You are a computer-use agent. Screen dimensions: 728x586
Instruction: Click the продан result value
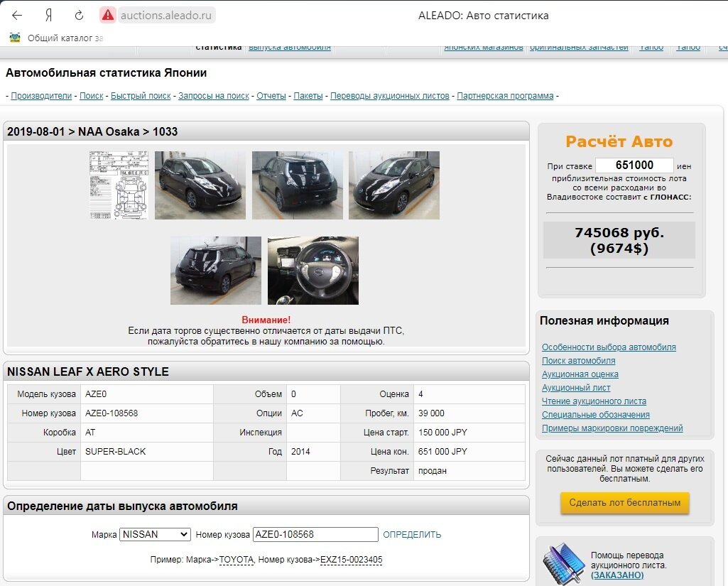433,471
